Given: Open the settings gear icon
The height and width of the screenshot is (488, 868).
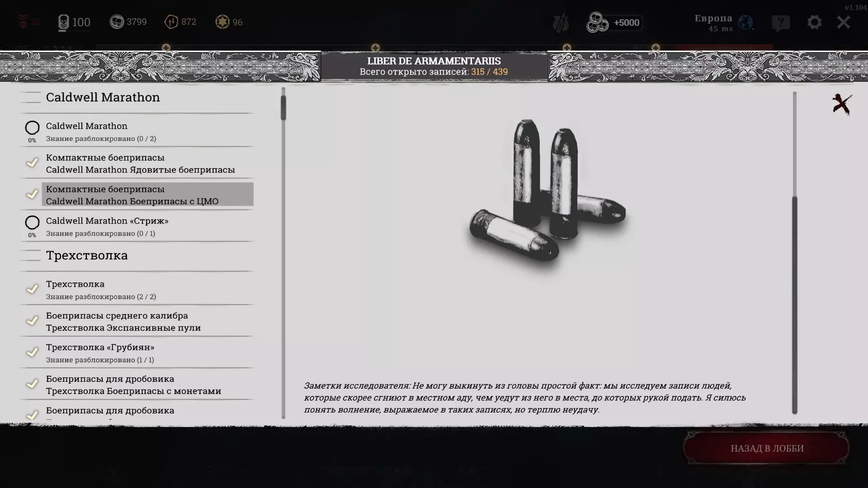Looking at the screenshot, I should (814, 22).
